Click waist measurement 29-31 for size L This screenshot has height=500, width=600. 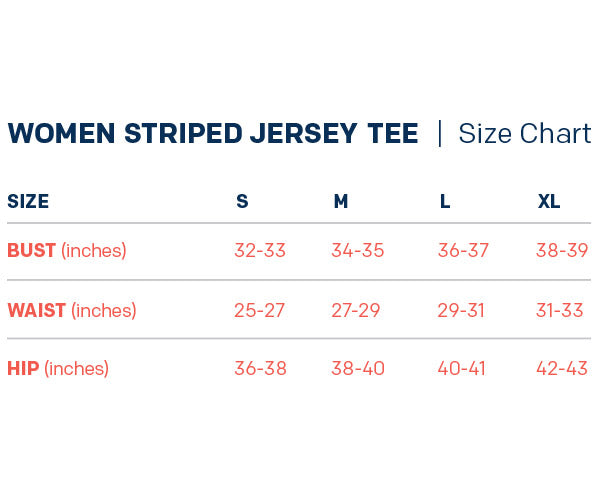461,310
